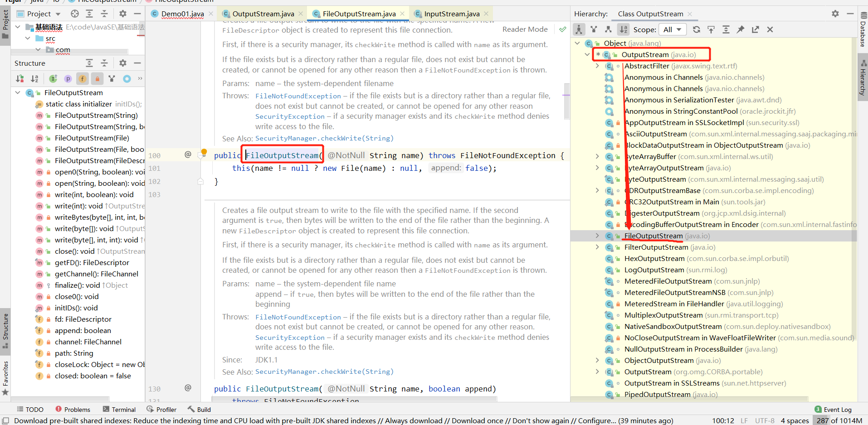Open SecurityManager.checkWrite(String) link above line 100

coord(324,138)
